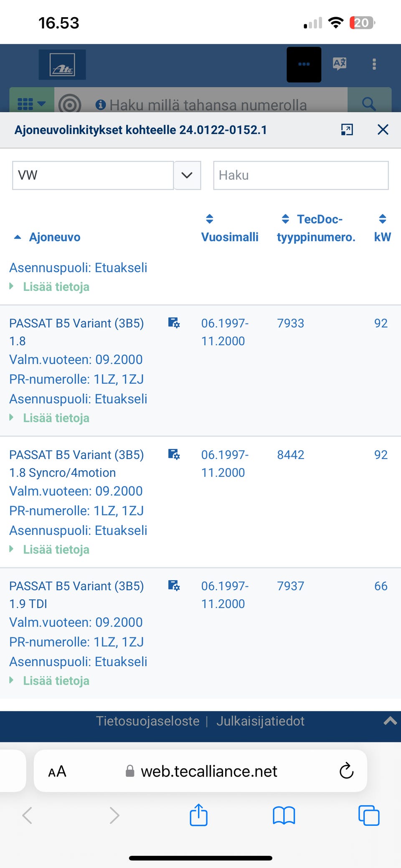This screenshot has height=868, width=401.
Task: Open vehicle linkages dialog in new window
Action: tap(347, 130)
